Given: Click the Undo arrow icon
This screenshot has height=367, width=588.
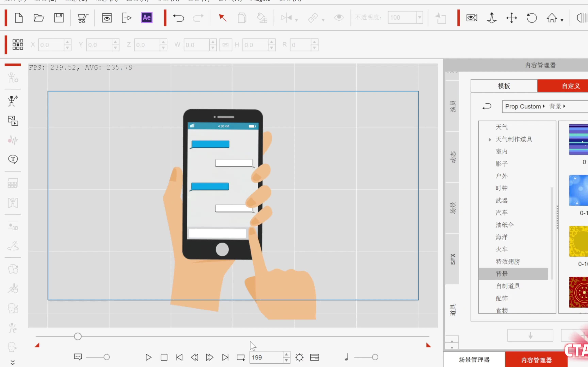Looking at the screenshot, I should coord(179,18).
